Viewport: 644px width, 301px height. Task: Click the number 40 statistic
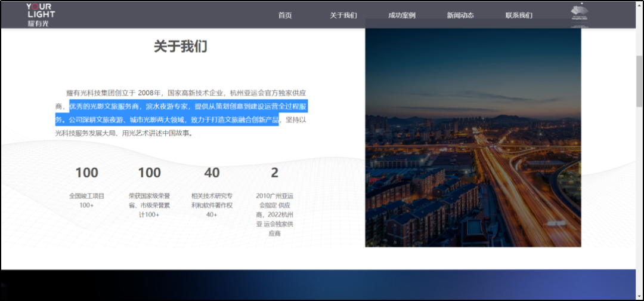tap(212, 173)
